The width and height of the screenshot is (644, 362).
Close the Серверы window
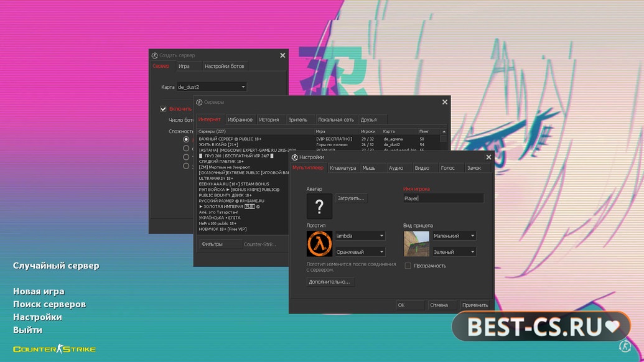coord(445,102)
